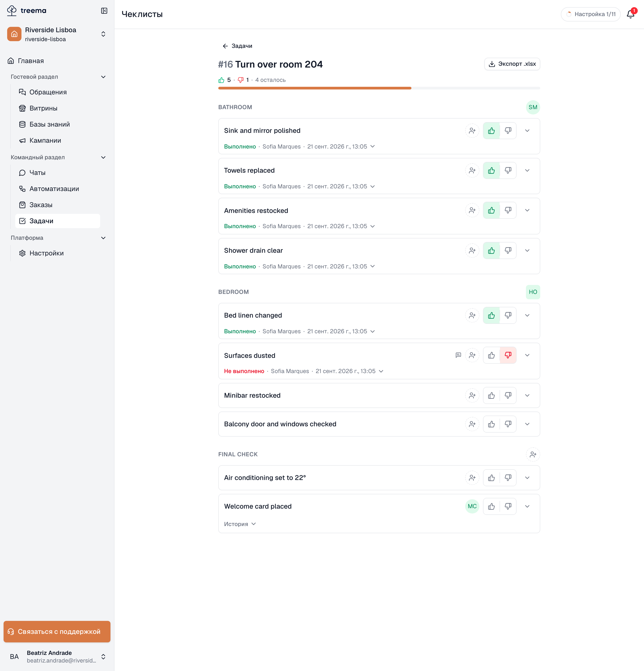Open Автоматизации in the sidebar
644x671 pixels.
pyautogui.click(x=58, y=189)
